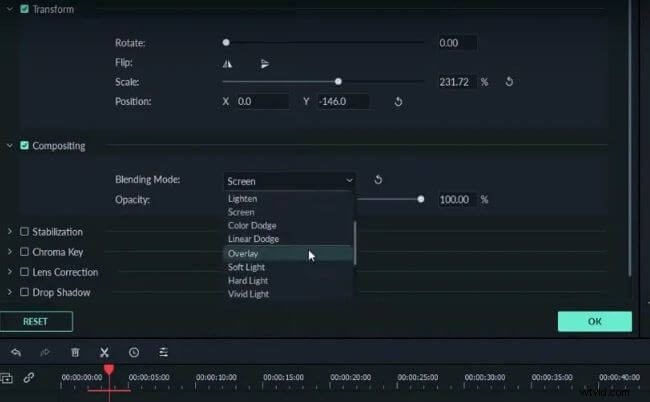The width and height of the screenshot is (650, 402).
Task: Choose Soft Light blending mode
Action: pos(288,267)
